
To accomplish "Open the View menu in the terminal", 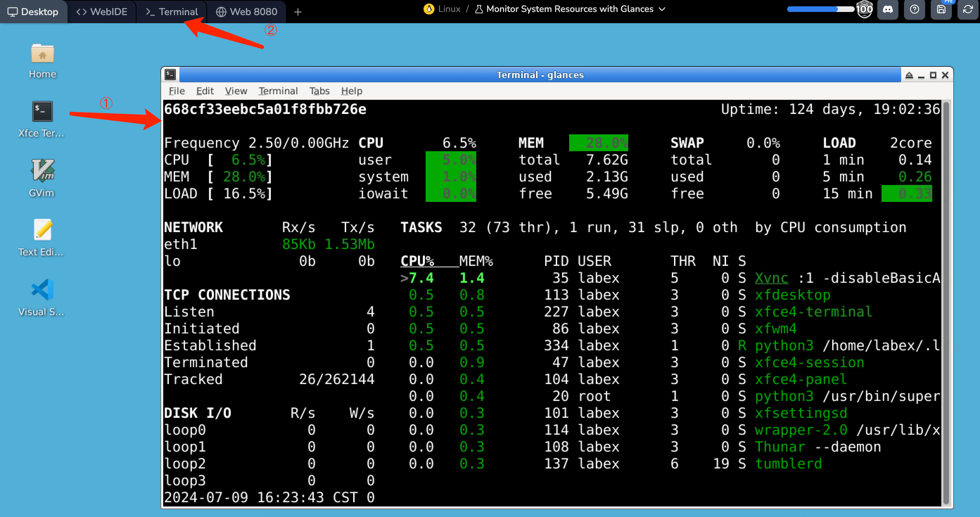I will pos(235,91).
